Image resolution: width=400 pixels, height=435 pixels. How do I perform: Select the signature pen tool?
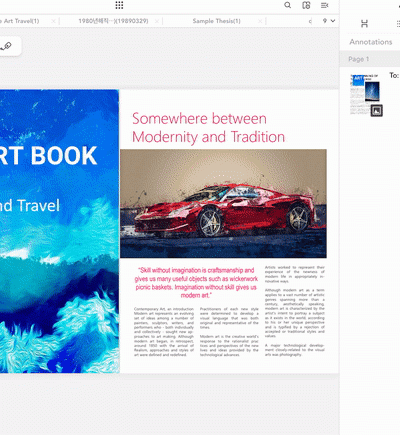(6, 46)
